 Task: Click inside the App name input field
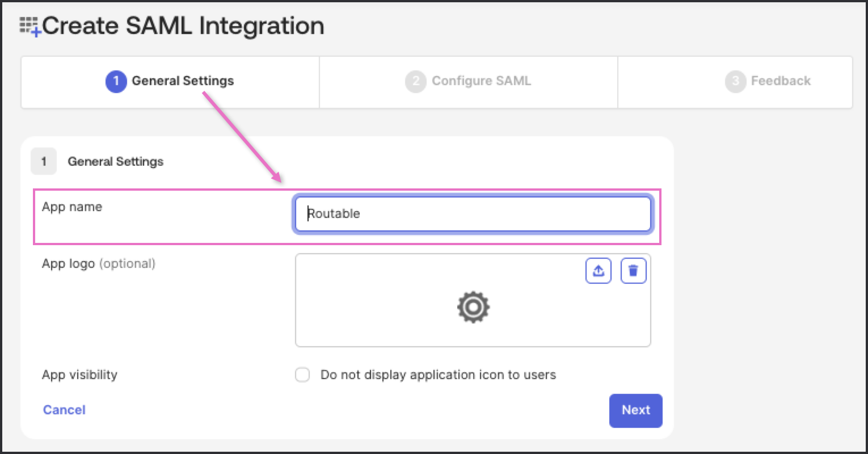tap(473, 214)
